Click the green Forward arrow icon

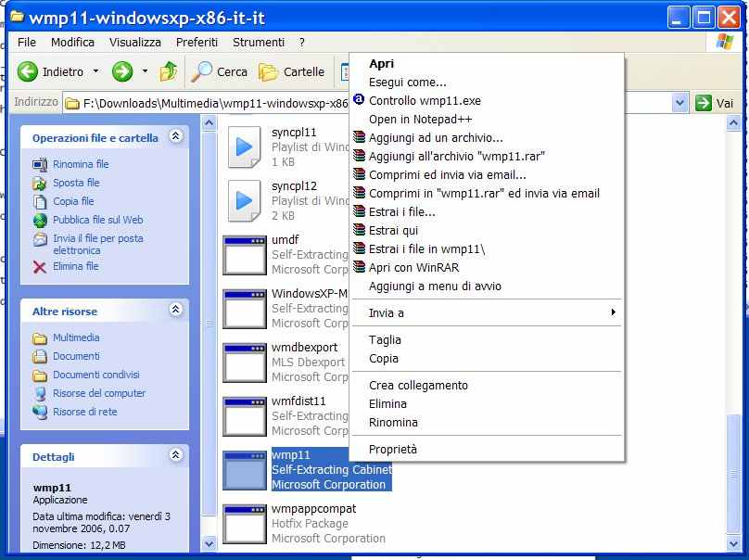pos(122,71)
